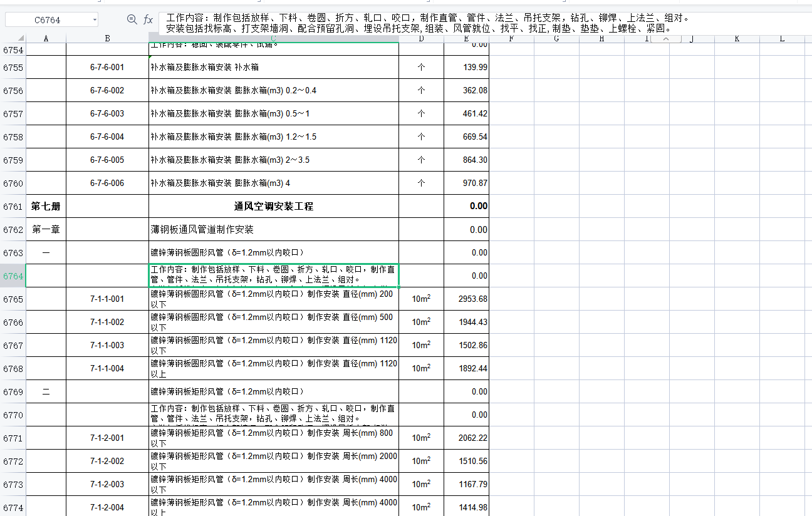This screenshot has height=516, width=812.
Task: Click cell with code 6-7-6-001
Action: point(107,67)
